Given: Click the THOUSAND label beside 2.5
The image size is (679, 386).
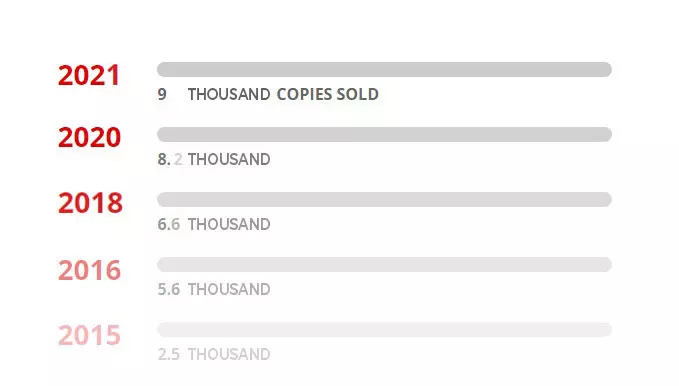Looking at the screenshot, I should pyautogui.click(x=229, y=354).
